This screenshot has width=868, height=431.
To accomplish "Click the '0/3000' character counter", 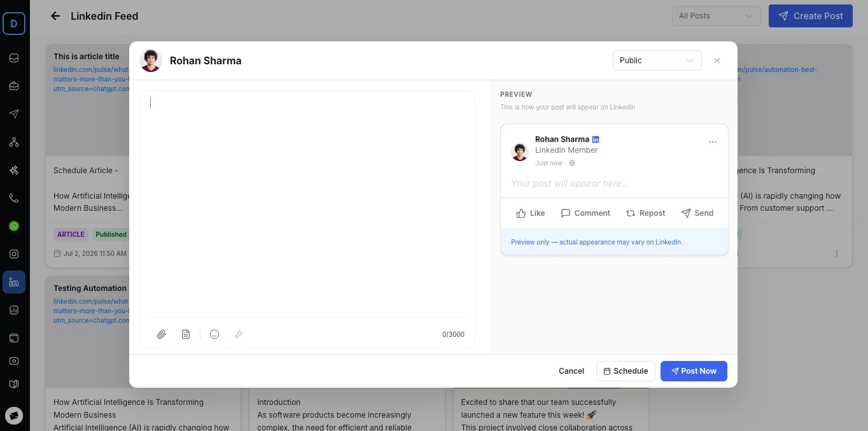I will click(453, 334).
